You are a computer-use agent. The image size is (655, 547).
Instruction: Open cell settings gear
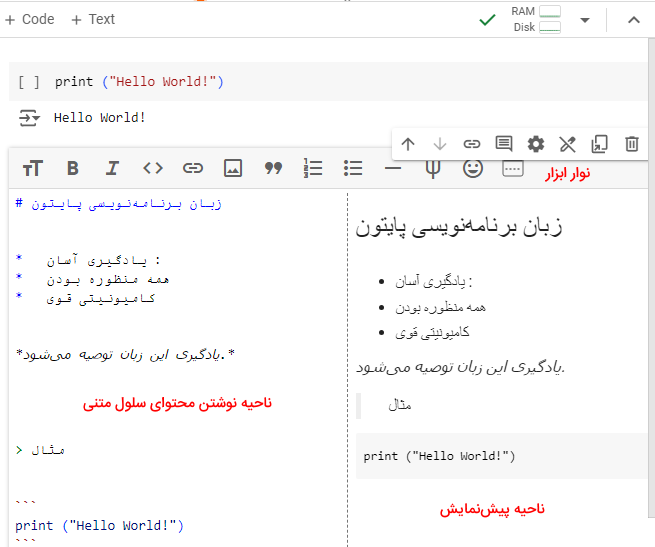(x=536, y=144)
